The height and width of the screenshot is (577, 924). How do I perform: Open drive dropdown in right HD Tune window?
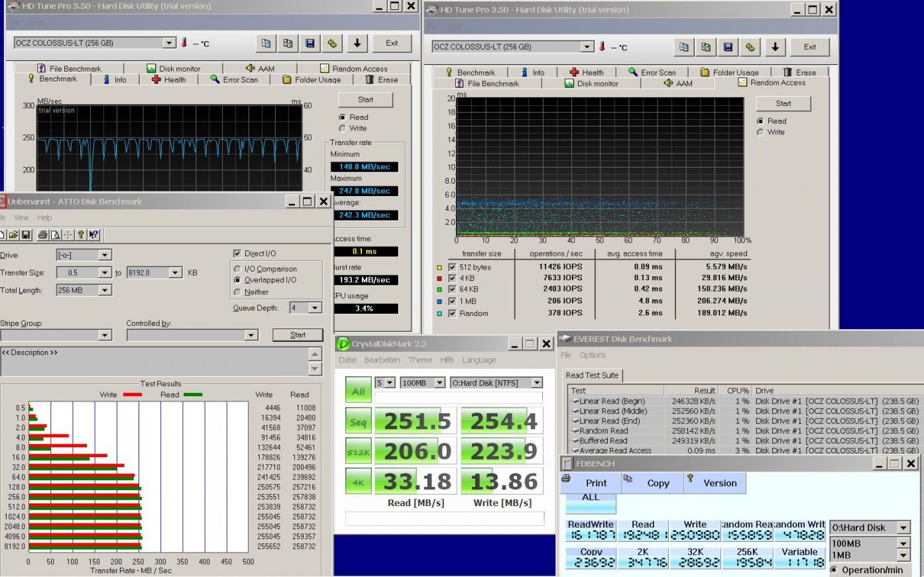(587, 47)
